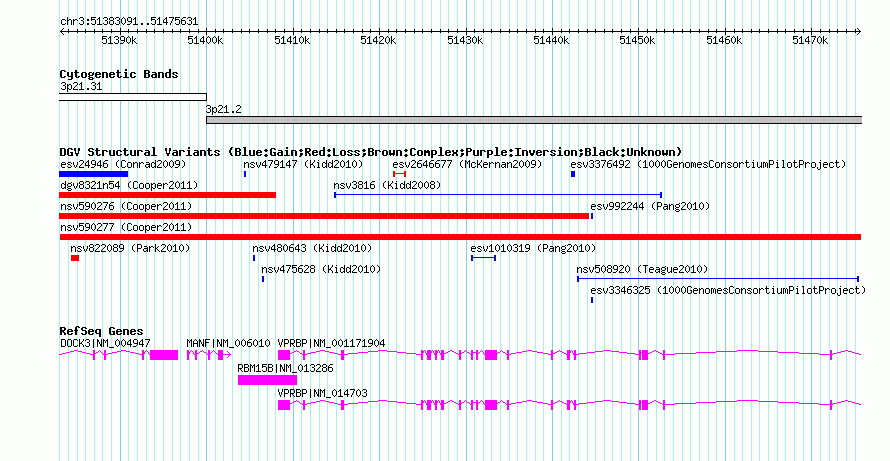Open esv3346325 1000GenomesConsortiumPilotProject label
Image resolution: width=890 pixels, height=461 pixels.
click(728, 291)
